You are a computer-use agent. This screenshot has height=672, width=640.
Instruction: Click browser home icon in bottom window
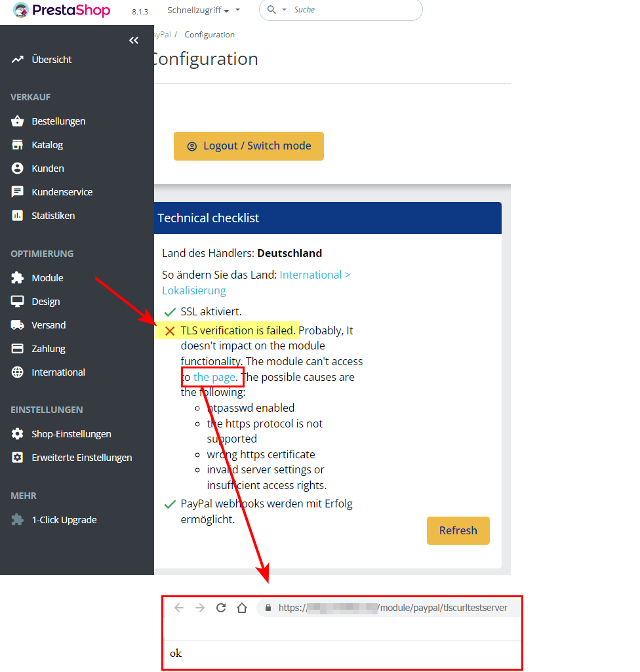pos(242,608)
